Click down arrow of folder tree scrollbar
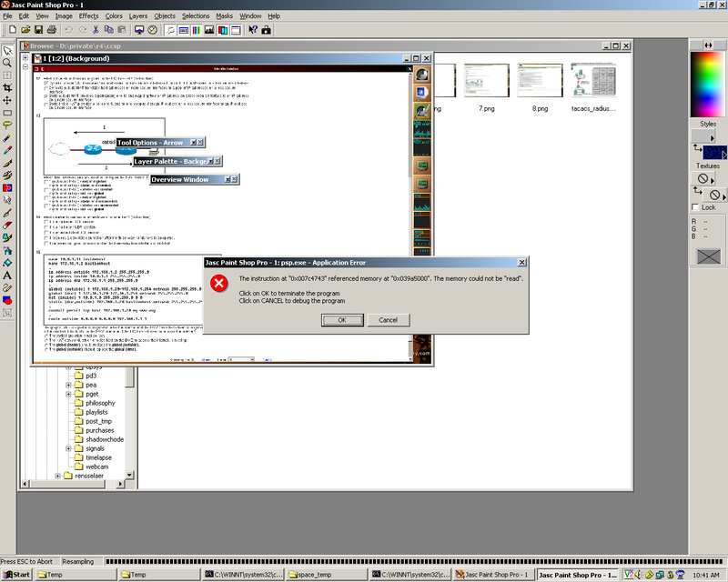The height and width of the screenshot is (582, 728). pos(129,475)
